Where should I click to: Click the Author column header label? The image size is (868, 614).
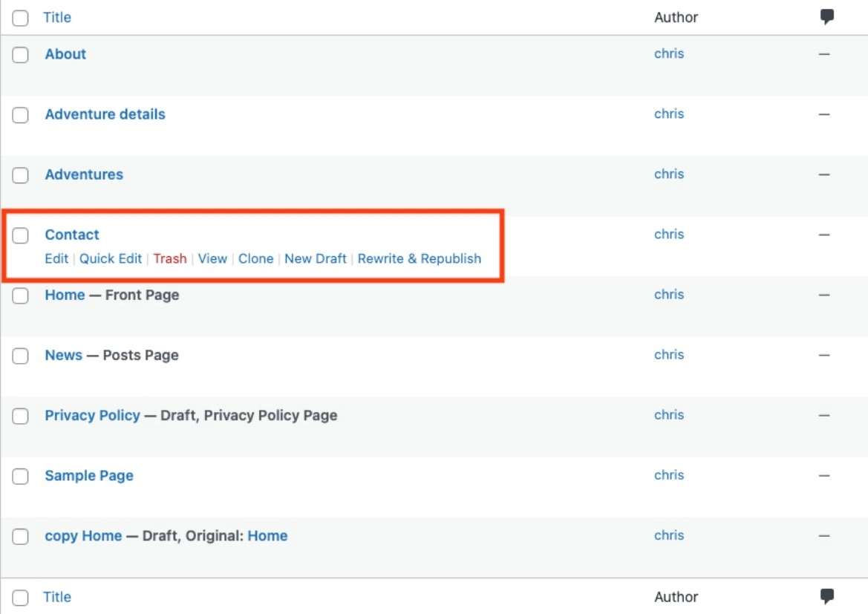point(676,17)
